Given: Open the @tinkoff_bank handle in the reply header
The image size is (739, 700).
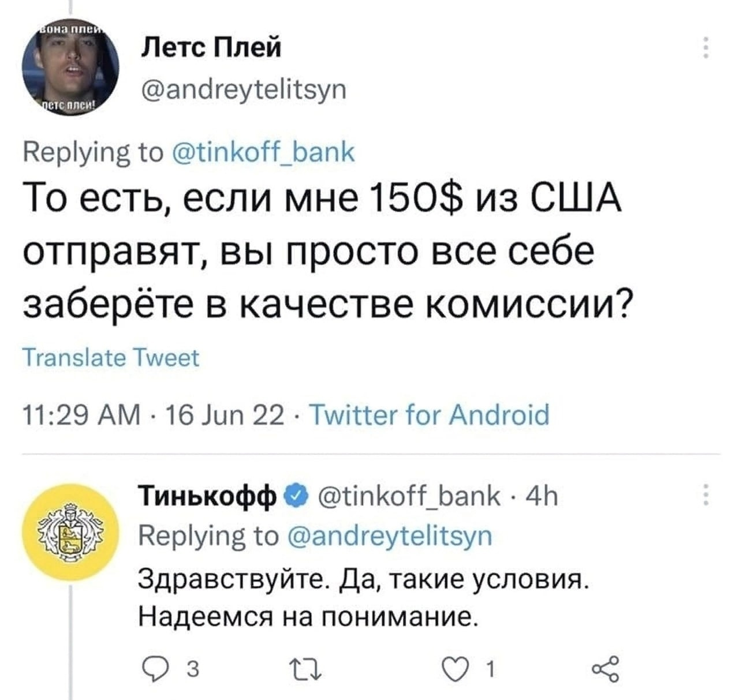Looking at the screenshot, I should tap(410, 497).
